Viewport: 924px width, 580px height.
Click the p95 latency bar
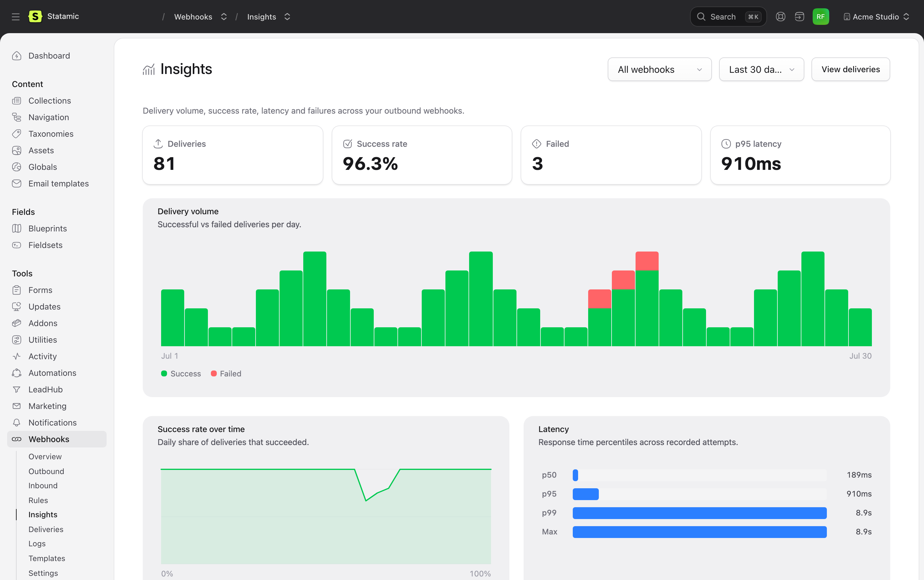tap(585, 494)
